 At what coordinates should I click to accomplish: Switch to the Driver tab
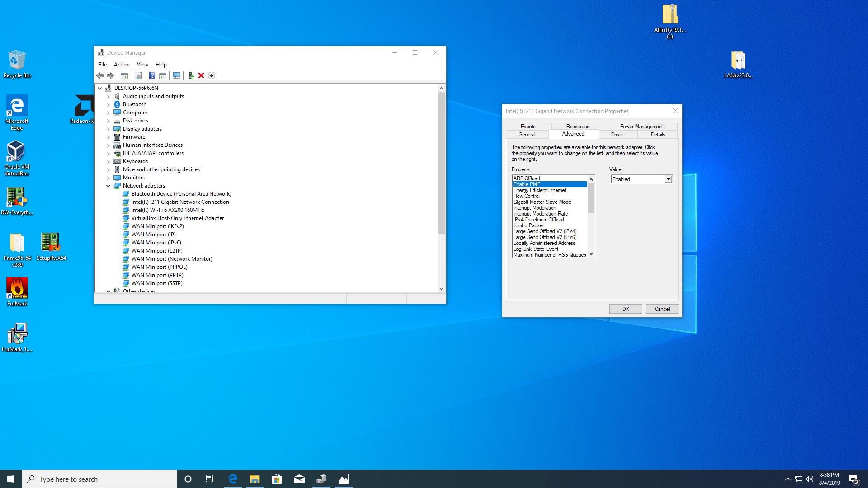pos(617,135)
